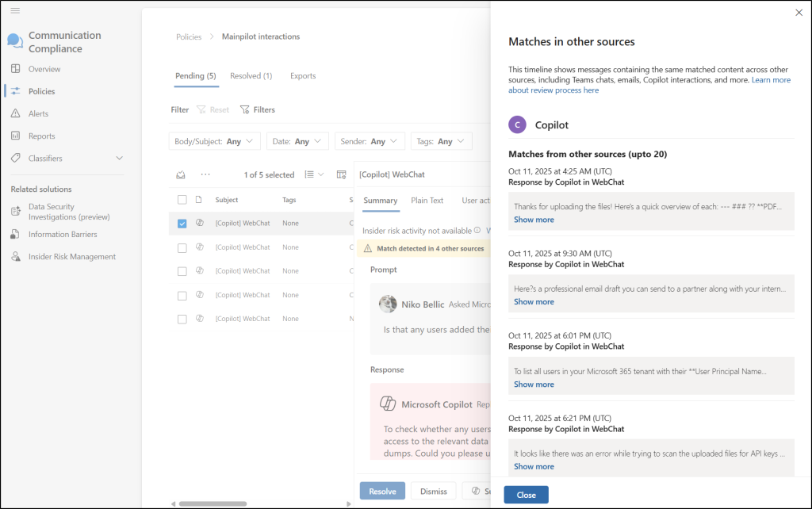The height and width of the screenshot is (509, 812).
Task: Switch to the Resolved (1) tab
Action: (251, 76)
